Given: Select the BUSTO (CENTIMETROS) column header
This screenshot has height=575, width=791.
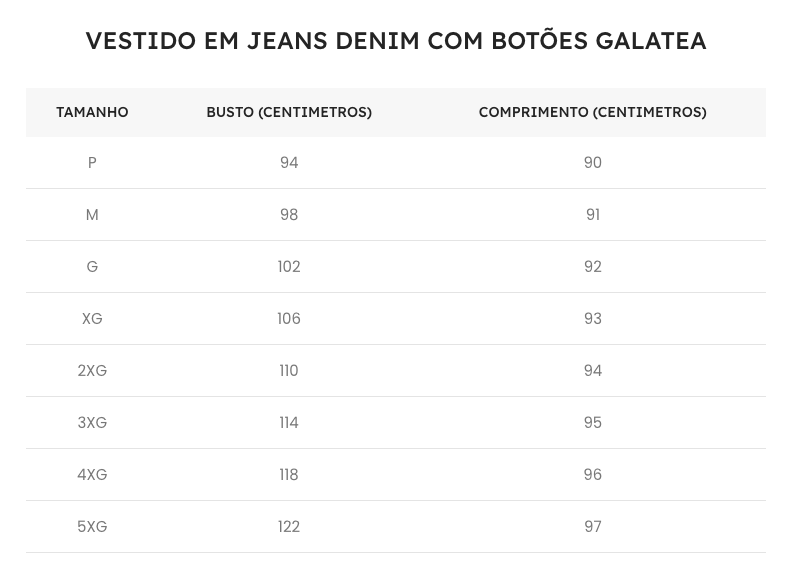Looking at the screenshot, I should (x=289, y=112).
